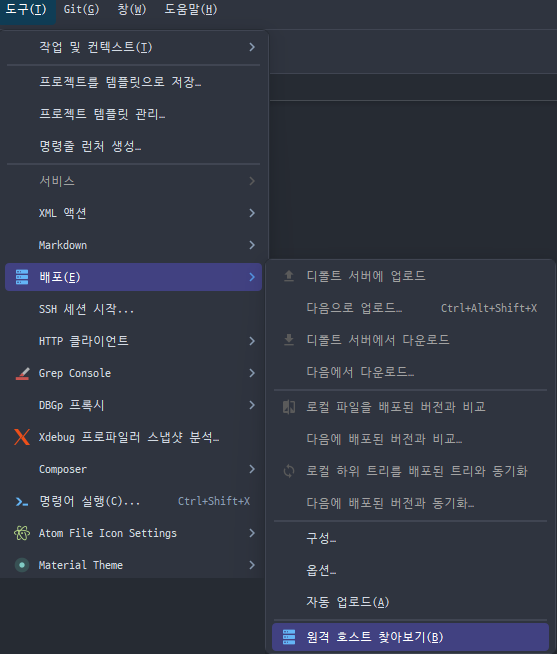The width and height of the screenshot is (557, 654).
Task: Choose 다음에서 다운로드… entry
Action: coord(410,372)
